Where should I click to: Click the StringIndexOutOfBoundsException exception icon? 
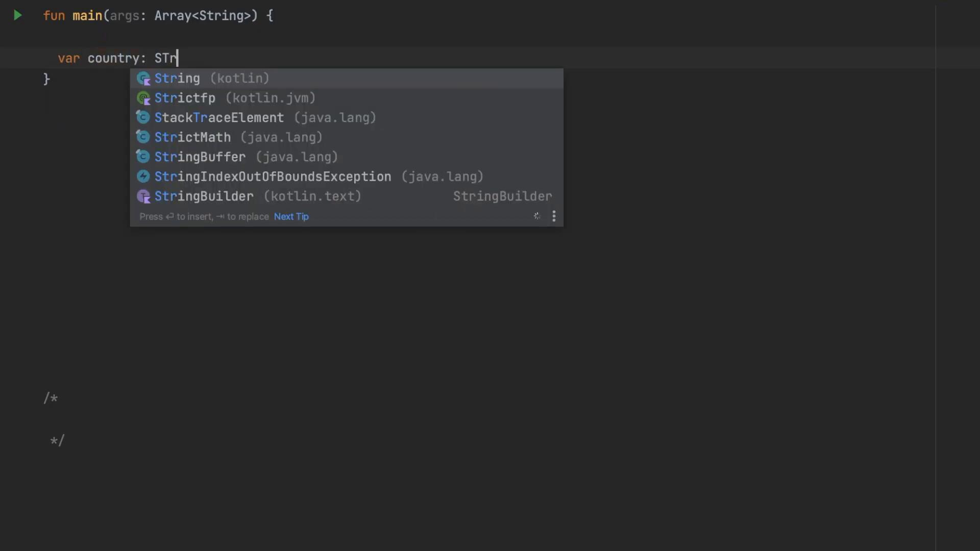tap(143, 177)
